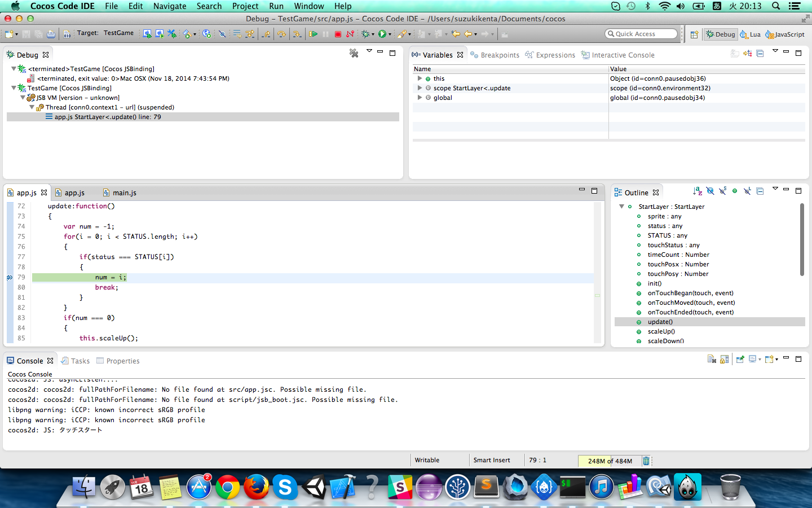Open the Open Console dropdown arrow

[x=776, y=360]
